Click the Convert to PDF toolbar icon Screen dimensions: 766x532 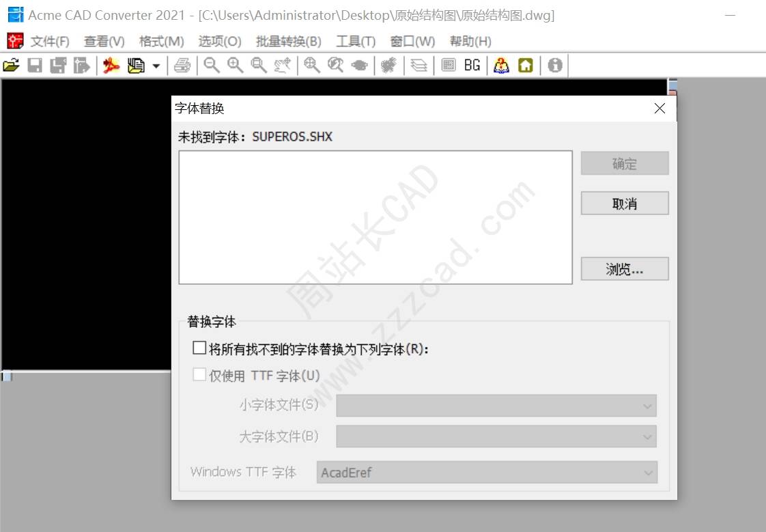(111, 66)
